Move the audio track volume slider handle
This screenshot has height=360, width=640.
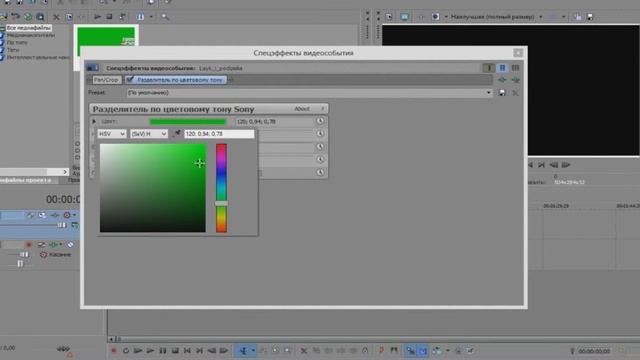pyautogui.click(x=24, y=254)
